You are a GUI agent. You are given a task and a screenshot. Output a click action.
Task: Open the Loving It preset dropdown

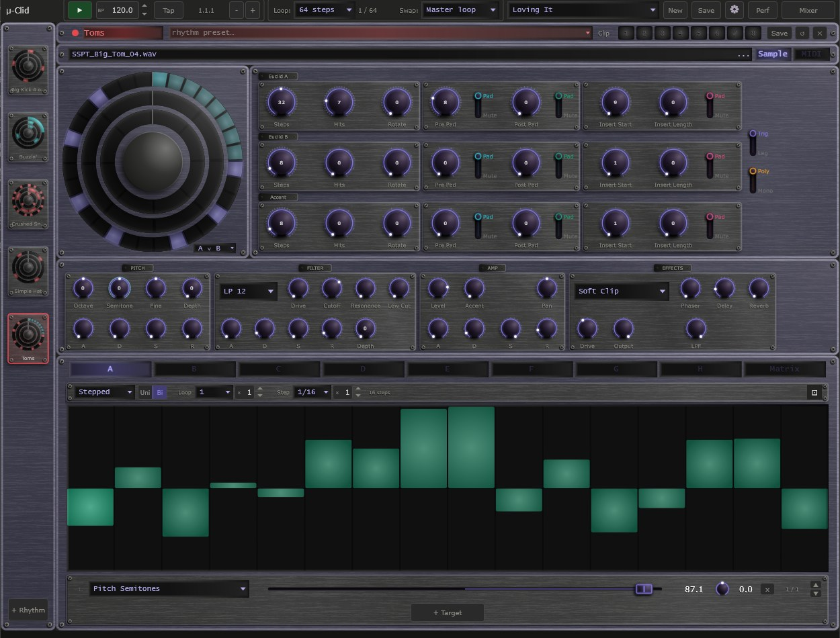pyautogui.click(x=583, y=10)
